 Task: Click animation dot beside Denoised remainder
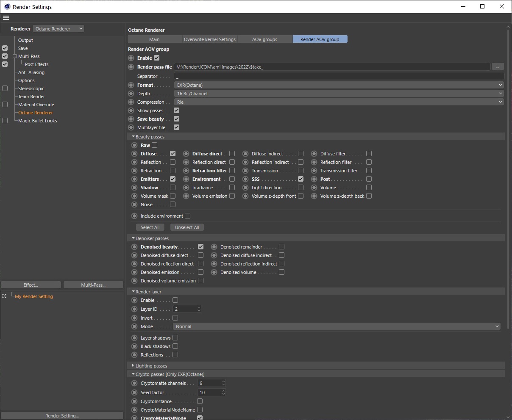(214, 247)
